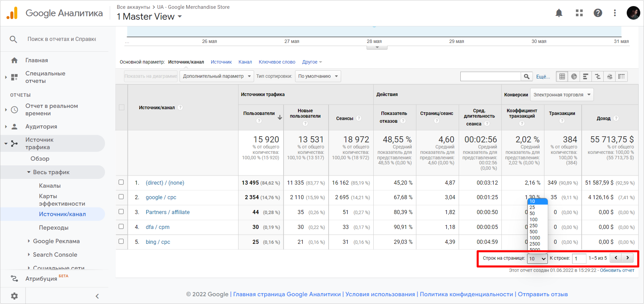Collapse the left sidebar with arrow
644x304 pixels.
pyautogui.click(x=97, y=296)
